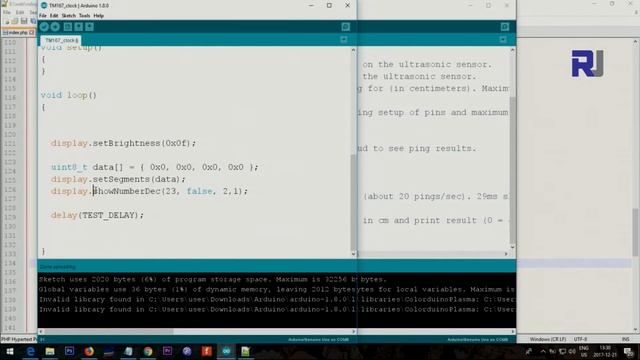Image resolution: width=640 pixels, height=360 pixels.
Task: Switch to Arduino app in taskbar
Action: [226, 351]
